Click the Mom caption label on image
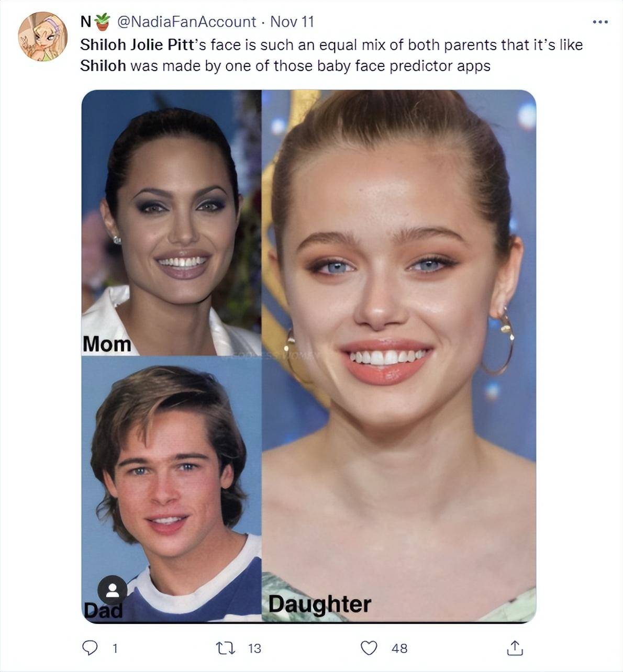The image size is (623, 672). point(107,344)
